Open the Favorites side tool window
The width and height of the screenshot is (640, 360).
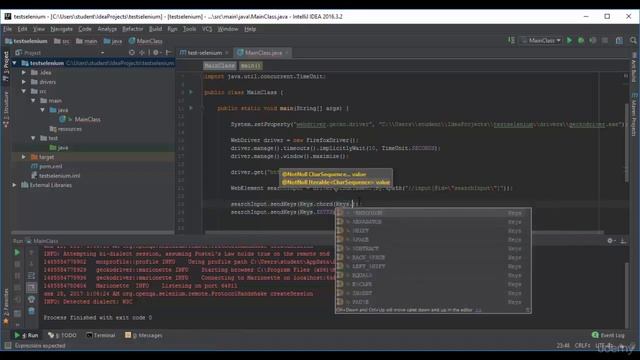(x=6, y=307)
